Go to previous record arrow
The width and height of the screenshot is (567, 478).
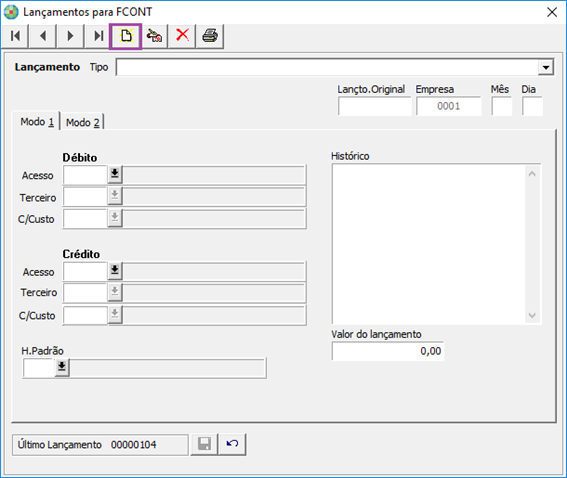coord(43,36)
